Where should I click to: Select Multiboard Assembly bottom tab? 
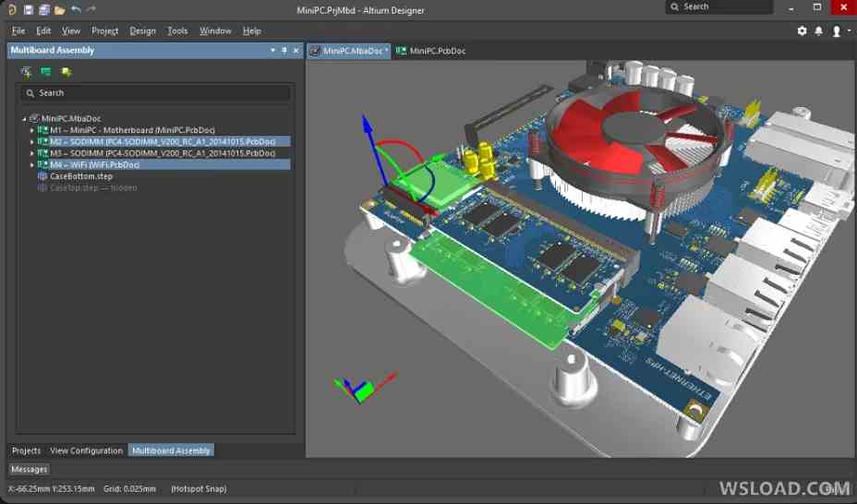[x=171, y=450]
